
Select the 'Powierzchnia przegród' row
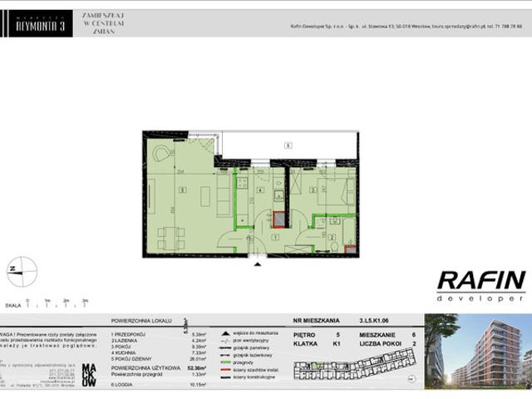click(x=159, y=374)
